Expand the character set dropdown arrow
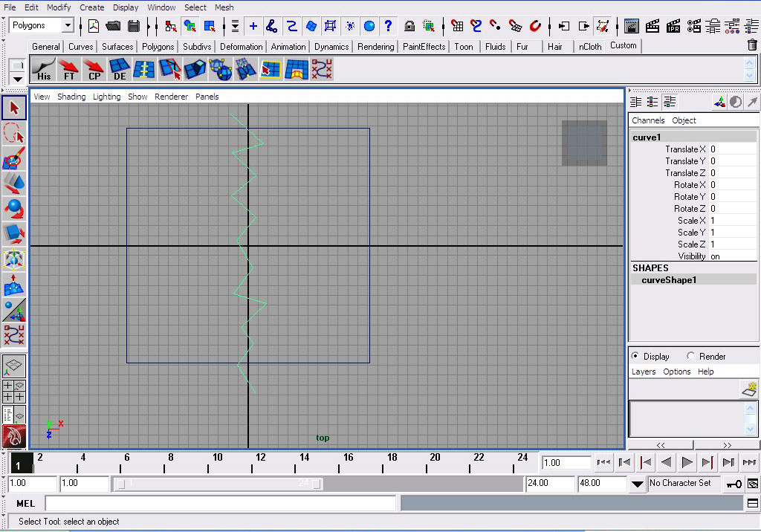761x532 pixels. click(x=637, y=484)
